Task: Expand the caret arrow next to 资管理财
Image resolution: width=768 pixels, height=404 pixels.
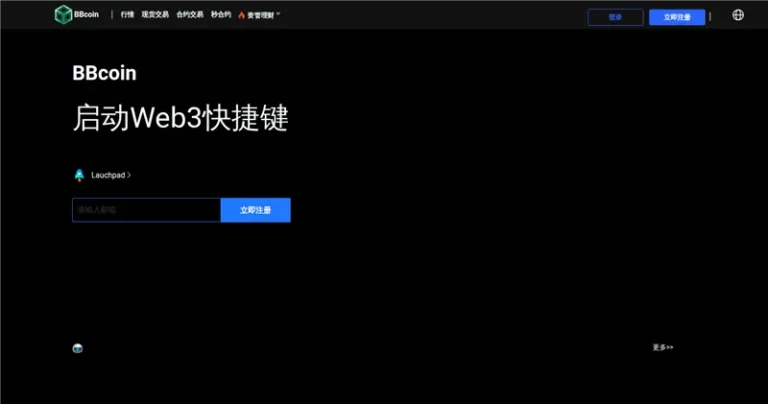Action: [279, 14]
